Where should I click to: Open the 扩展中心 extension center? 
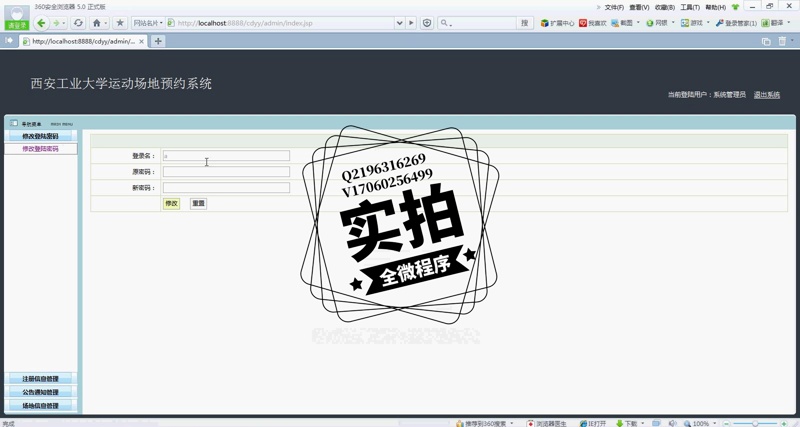557,23
